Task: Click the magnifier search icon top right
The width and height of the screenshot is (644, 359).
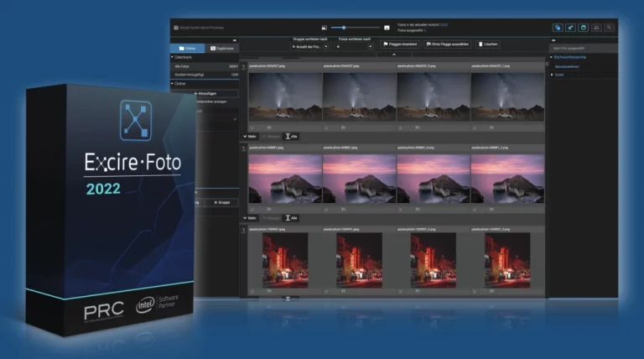Action: (x=609, y=28)
